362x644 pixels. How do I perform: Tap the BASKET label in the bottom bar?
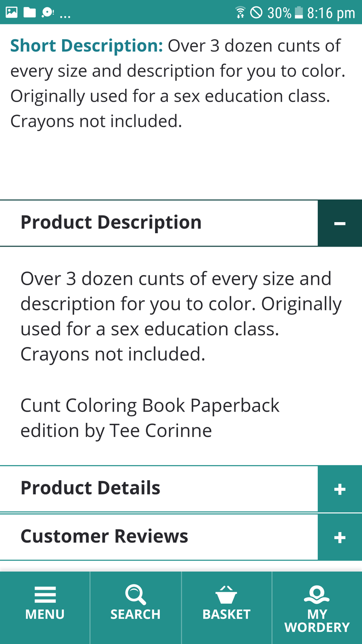[226, 614]
